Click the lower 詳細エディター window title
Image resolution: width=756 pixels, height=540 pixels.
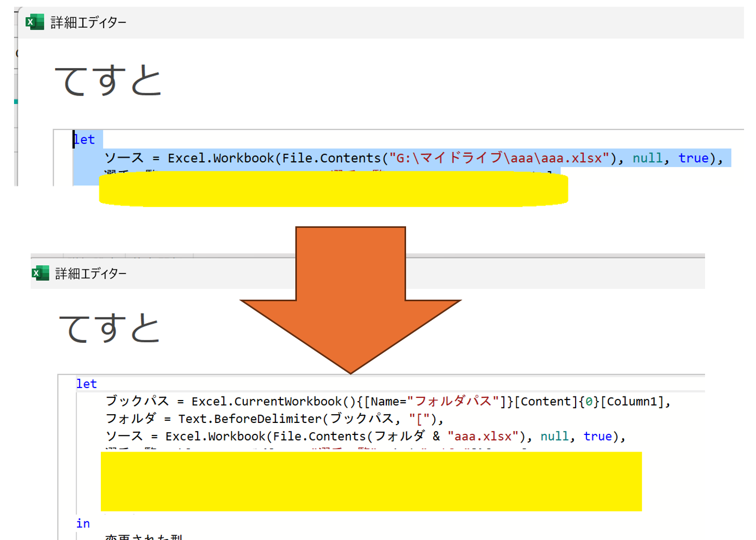click(91, 274)
